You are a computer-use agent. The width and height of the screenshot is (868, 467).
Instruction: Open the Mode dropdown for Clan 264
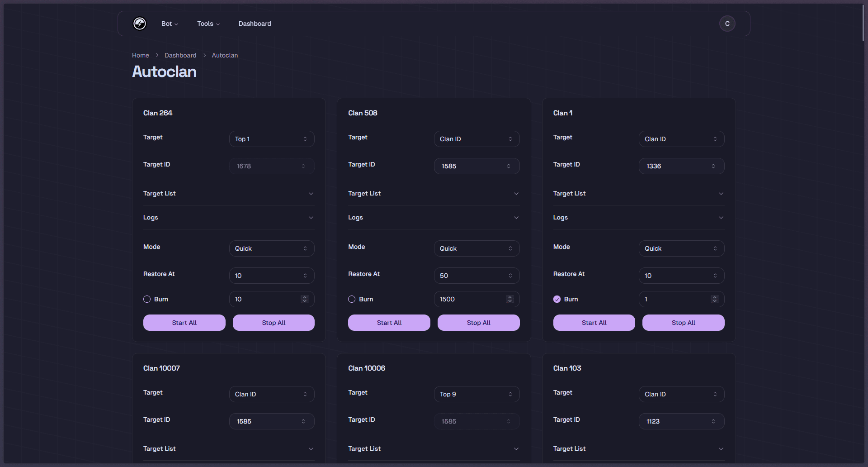click(271, 248)
